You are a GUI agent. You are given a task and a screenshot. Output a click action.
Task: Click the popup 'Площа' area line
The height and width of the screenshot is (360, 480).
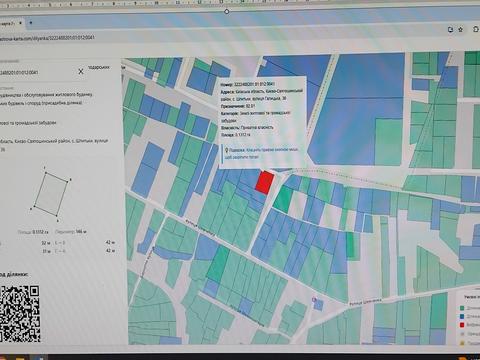click(235, 135)
